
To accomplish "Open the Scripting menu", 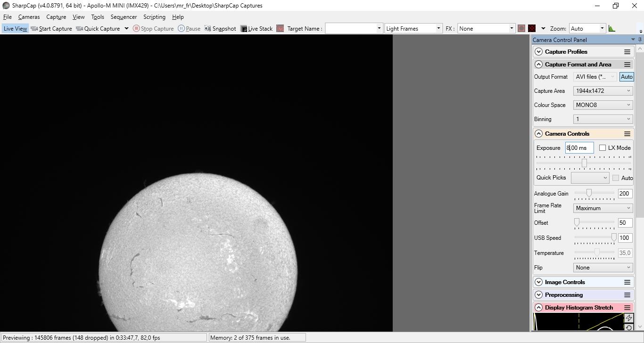I will pyautogui.click(x=154, y=17).
